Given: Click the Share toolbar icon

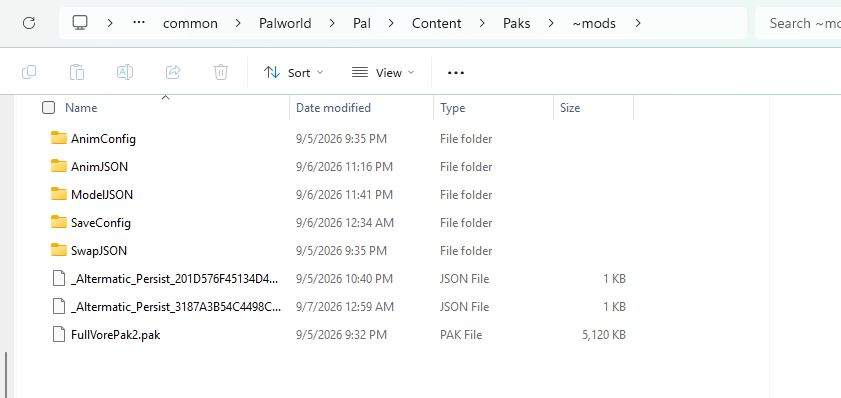Looking at the screenshot, I should tap(173, 72).
